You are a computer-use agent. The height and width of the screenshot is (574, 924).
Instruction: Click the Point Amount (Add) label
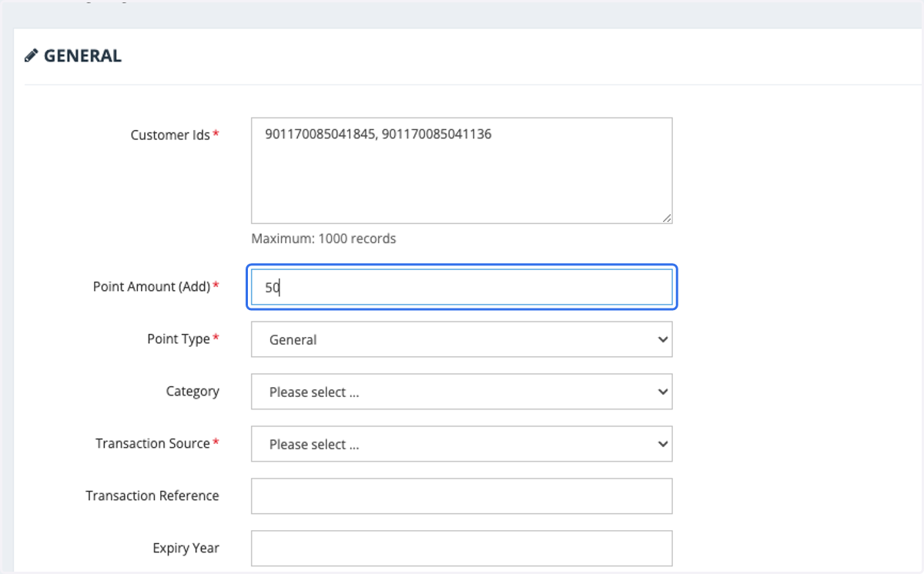152,286
